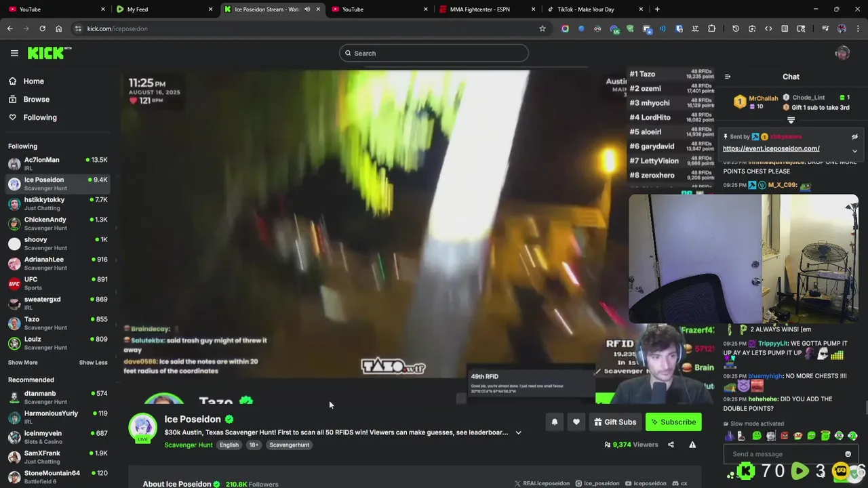This screenshot has height=488, width=868.
Task: Toggle follow heart button
Action: click(x=576, y=422)
